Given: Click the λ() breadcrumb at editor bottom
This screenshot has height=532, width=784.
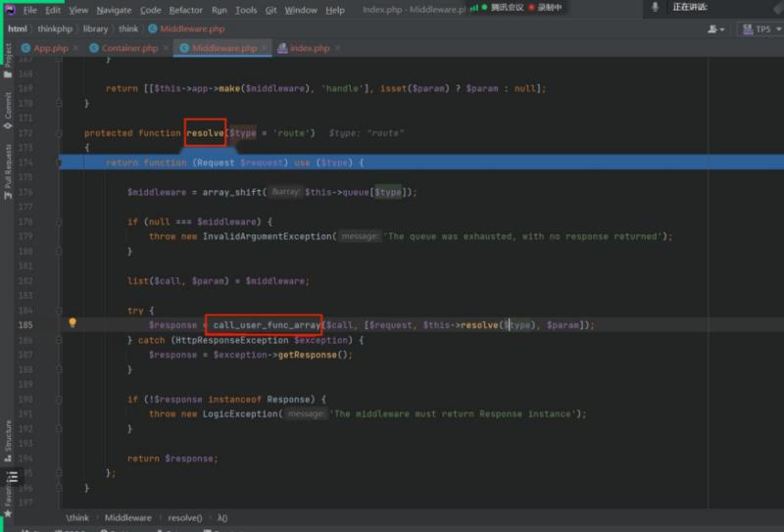Looking at the screenshot, I should (222, 517).
